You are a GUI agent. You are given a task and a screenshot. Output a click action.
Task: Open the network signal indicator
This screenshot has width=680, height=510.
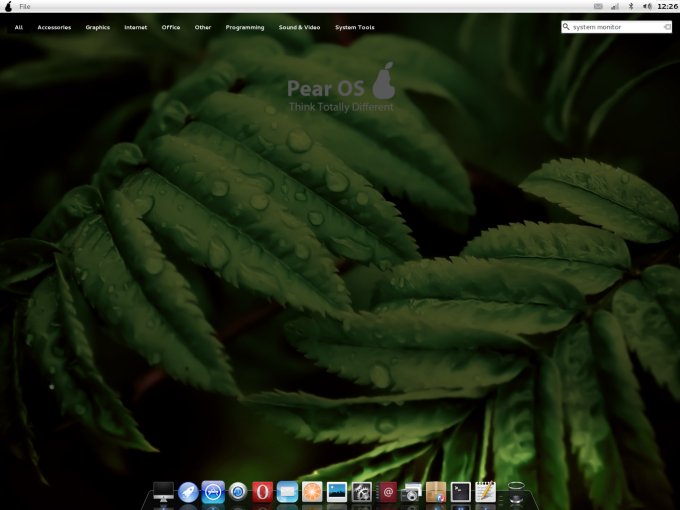615,6
